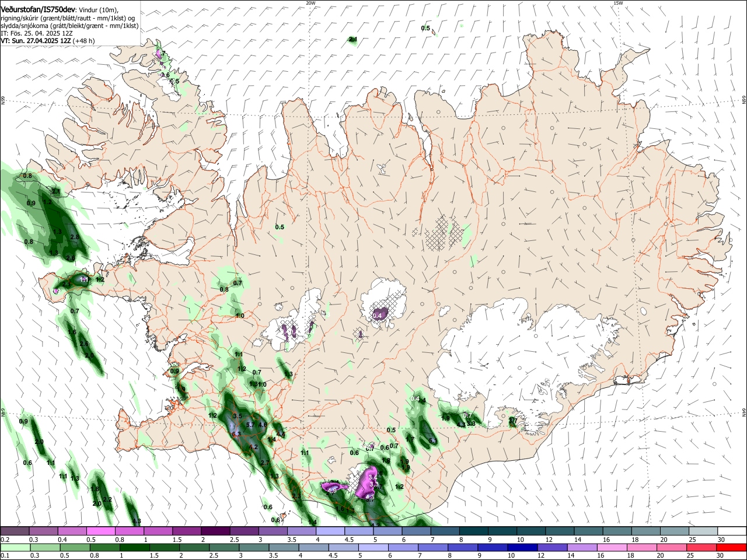Click the 20W longitude label

click(x=310, y=3)
